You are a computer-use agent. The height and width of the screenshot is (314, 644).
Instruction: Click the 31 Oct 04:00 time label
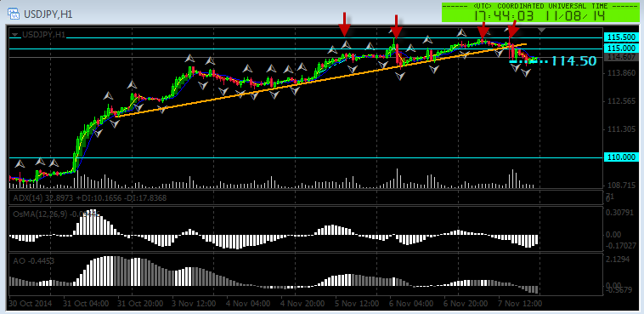87,304
